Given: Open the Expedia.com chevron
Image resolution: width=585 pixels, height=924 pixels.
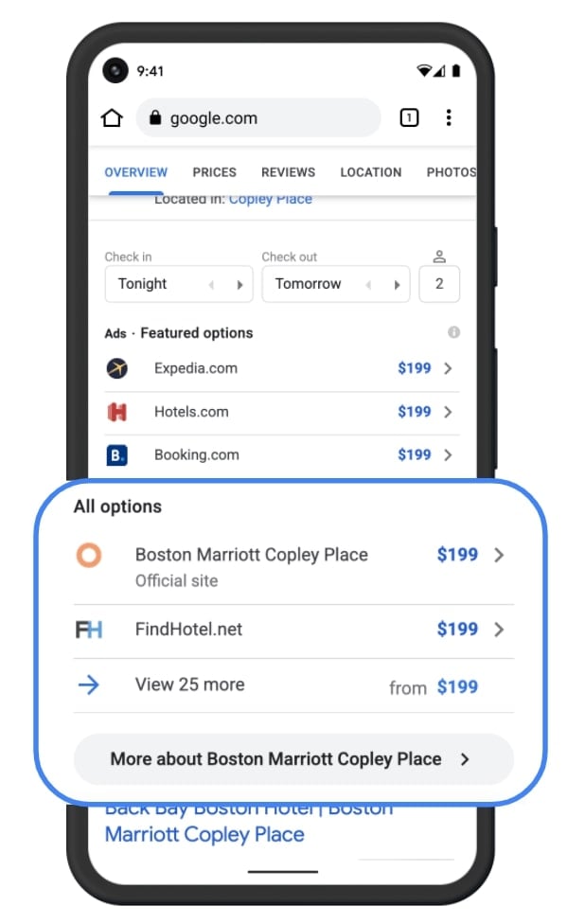Looking at the screenshot, I should 449,368.
